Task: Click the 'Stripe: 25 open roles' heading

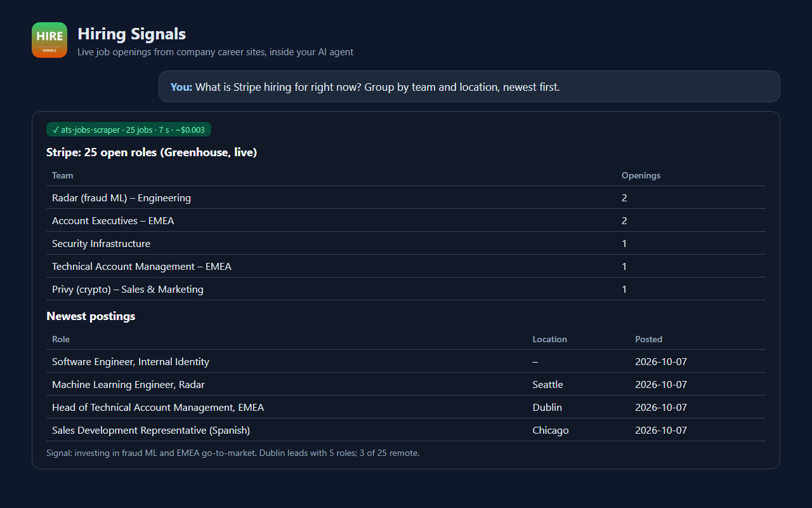Action: 152,152
